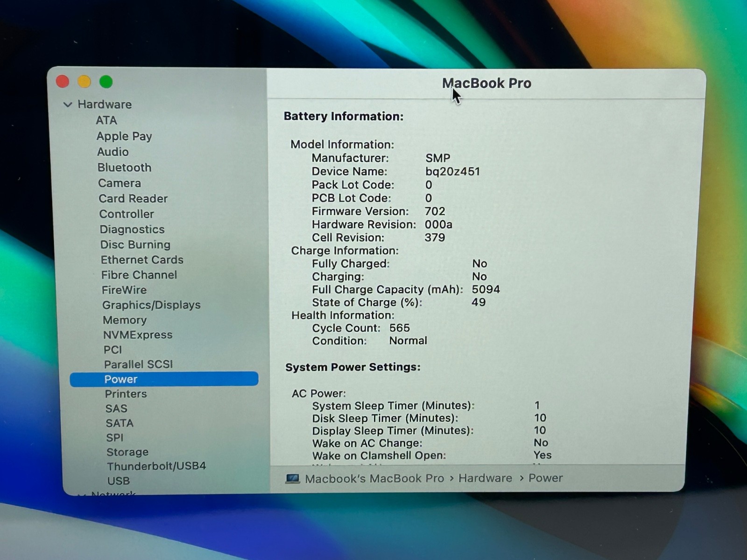747x560 pixels.
Task: Click the Pack Lot Code label
Action: pos(353,184)
